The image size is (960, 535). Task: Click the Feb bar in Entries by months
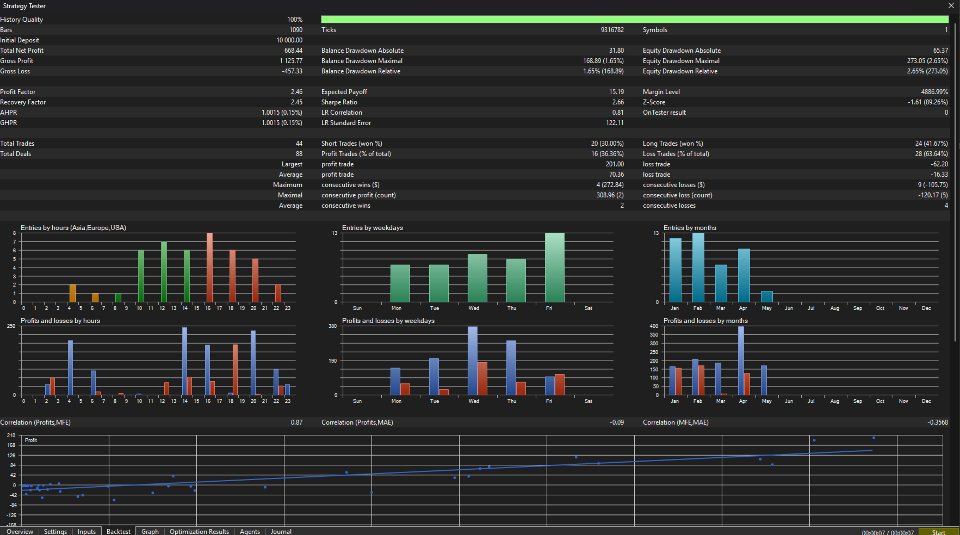point(698,268)
